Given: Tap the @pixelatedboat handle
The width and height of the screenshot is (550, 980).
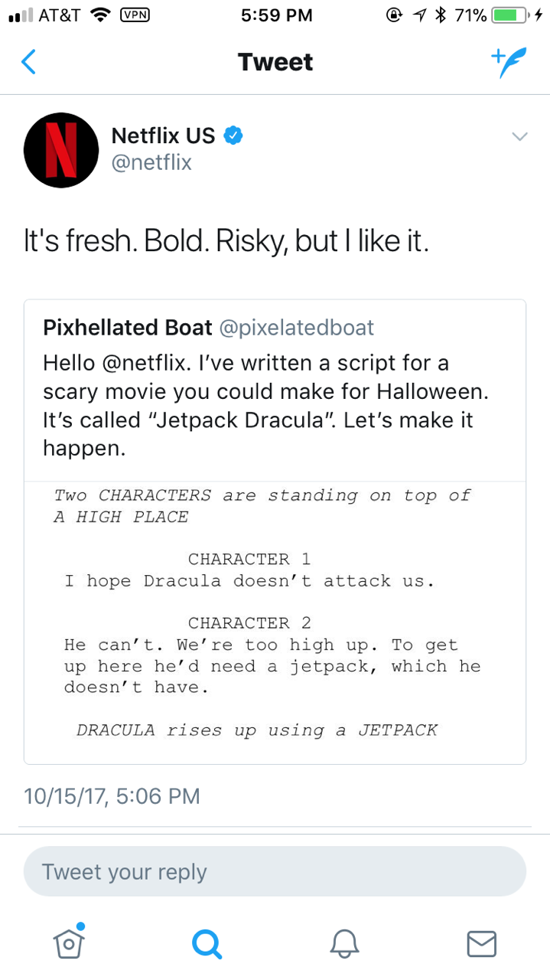Looking at the screenshot, I should click(297, 328).
